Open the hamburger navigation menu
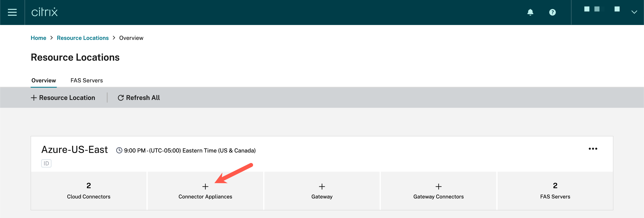The height and width of the screenshot is (218, 644). [x=12, y=12]
